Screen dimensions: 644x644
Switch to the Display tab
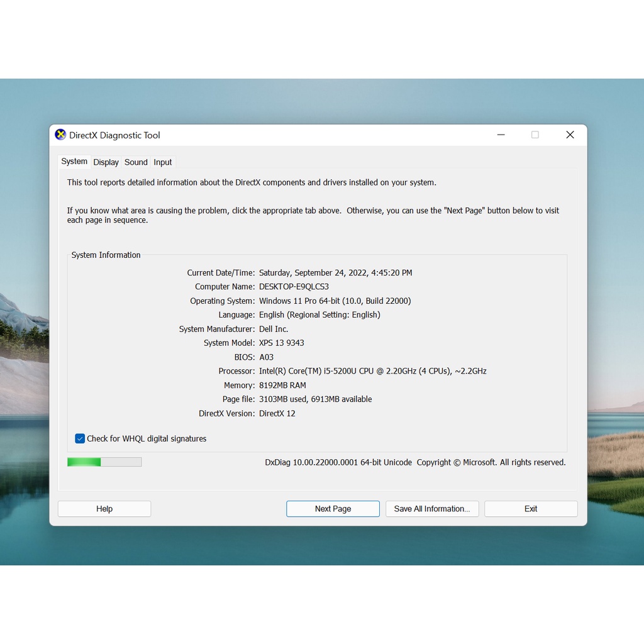(106, 162)
